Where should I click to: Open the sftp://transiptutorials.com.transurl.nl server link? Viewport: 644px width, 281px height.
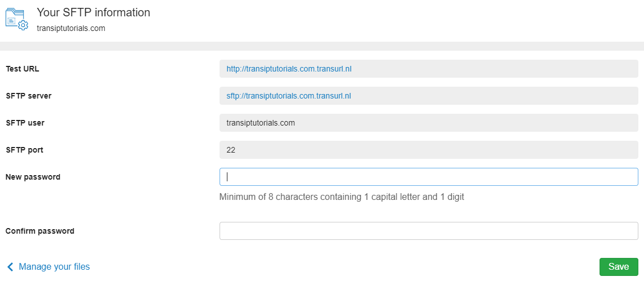tap(288, 96)
